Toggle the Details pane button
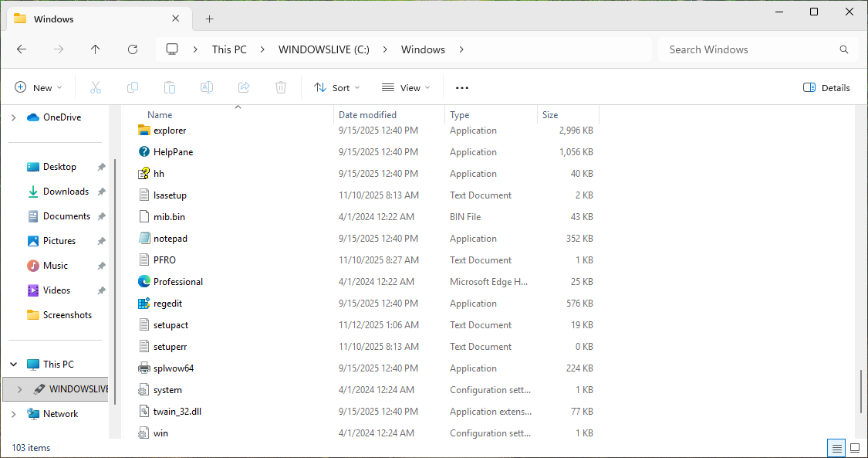Viewport: 868px width, 458px height. pyautogui.click(x=826, y=88)
